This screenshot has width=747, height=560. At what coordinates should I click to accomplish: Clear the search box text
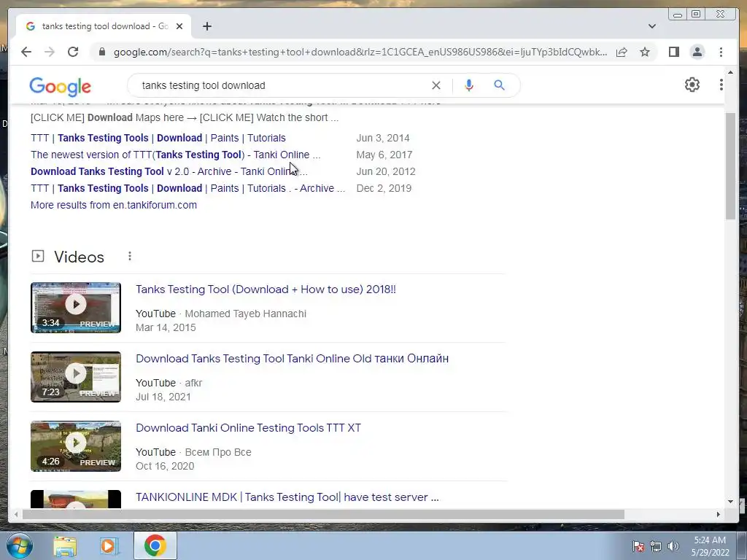(436, 85)
